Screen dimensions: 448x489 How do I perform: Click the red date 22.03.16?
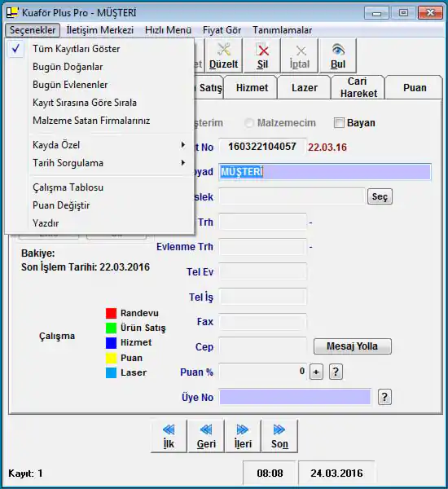pyautogui.click(x=327, y=148)
